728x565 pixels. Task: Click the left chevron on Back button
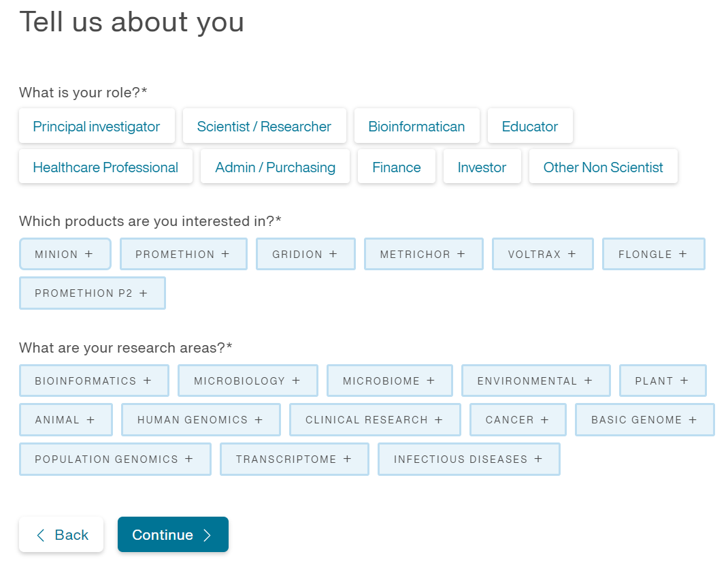[x=41, y=535]
